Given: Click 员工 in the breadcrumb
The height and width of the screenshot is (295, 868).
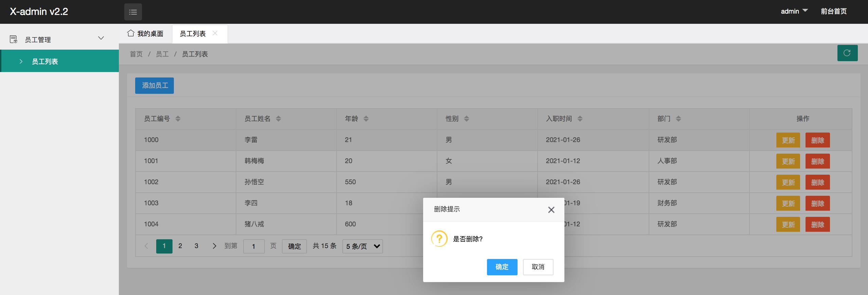Looking at the screenshot, I should pyautogui.click(x=162, y=54).
